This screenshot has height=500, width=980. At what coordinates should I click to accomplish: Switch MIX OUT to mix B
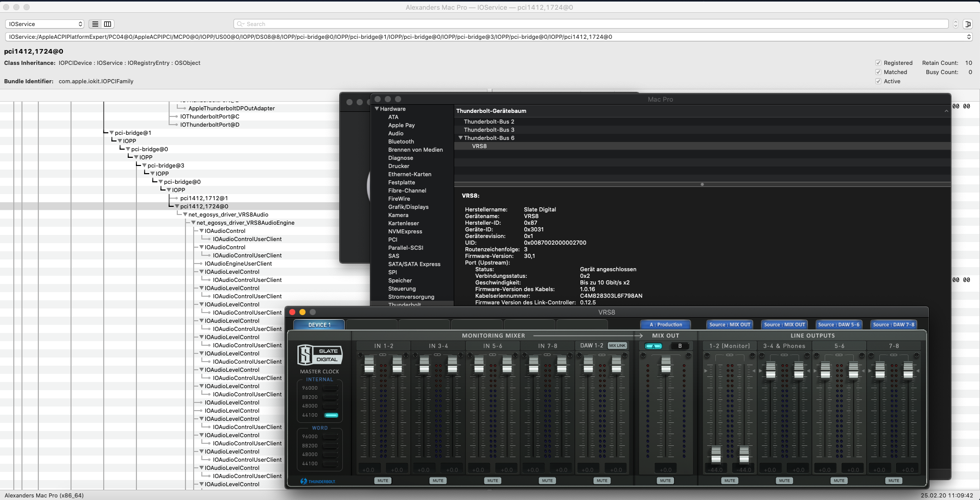[680, 346]
